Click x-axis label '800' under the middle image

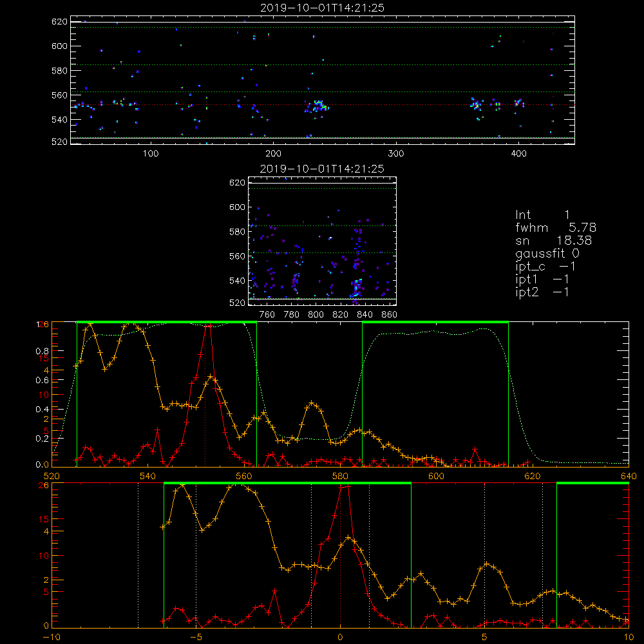point(316,315)
